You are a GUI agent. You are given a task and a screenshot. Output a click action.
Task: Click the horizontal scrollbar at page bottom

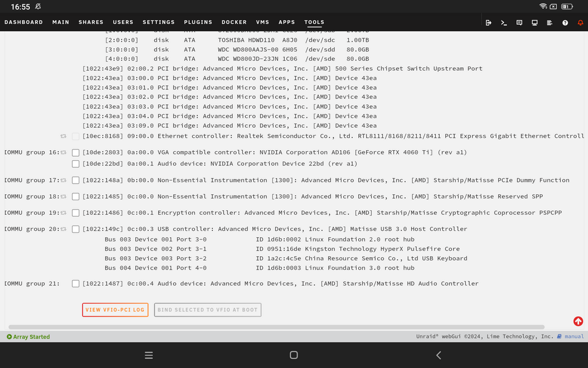point(276,327)
